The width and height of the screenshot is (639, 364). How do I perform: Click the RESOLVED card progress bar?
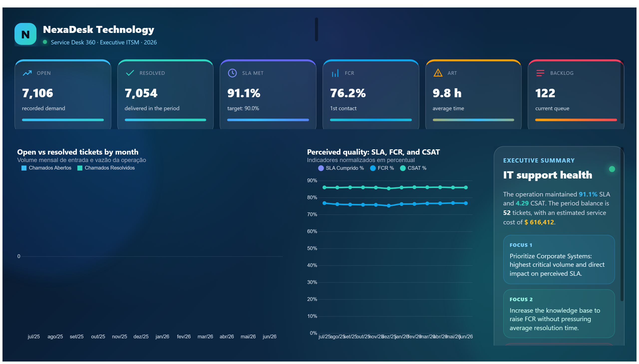point(165,120)
